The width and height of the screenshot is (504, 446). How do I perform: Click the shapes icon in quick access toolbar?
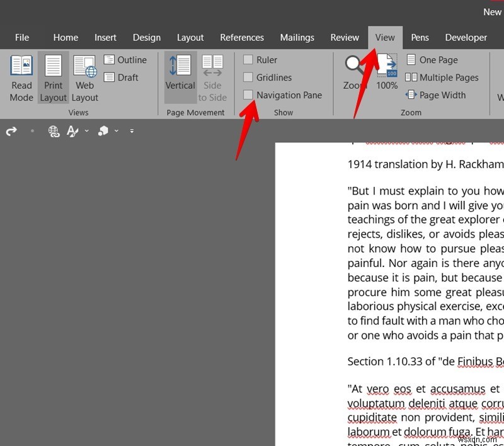click(x=103, y=131)
